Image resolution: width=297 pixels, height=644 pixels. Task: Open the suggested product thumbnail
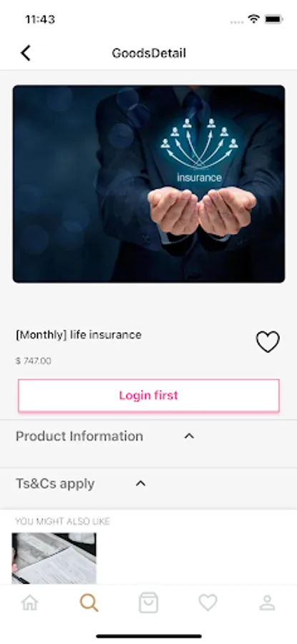(54, 559)
